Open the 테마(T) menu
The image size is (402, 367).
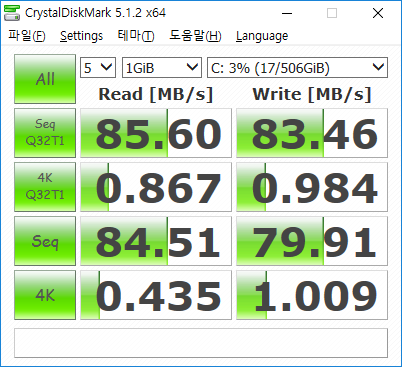pyautogui.click(x=136, y=35)
